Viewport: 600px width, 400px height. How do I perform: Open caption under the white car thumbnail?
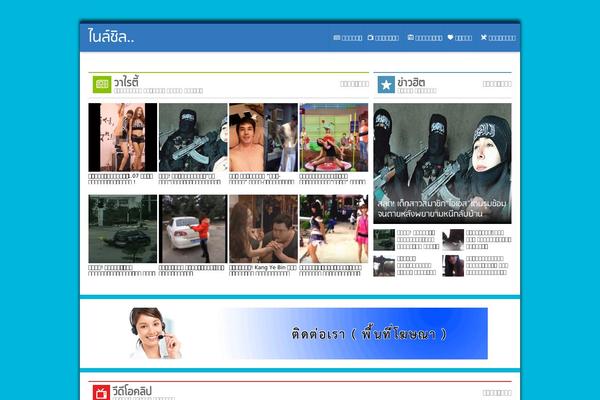click(191, 271)
